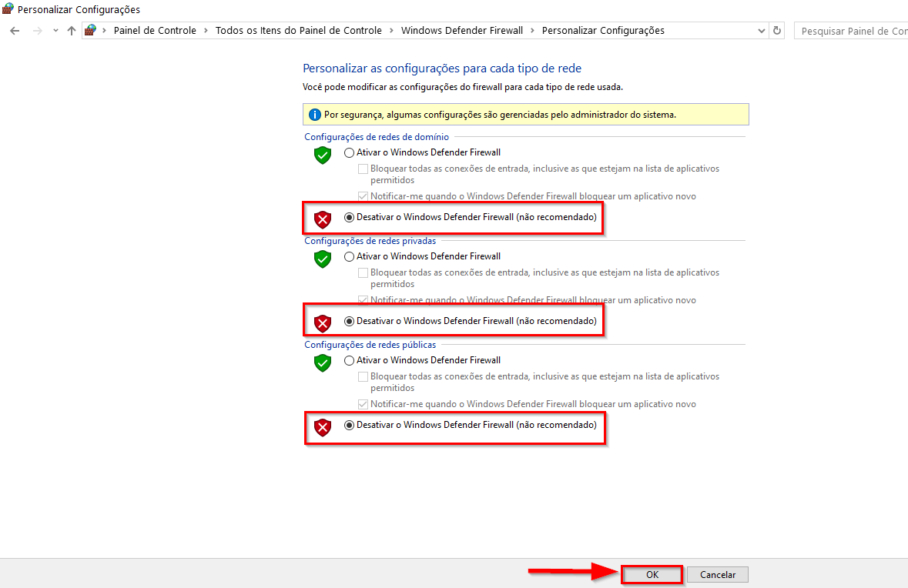Check Bloquear todas as conexões for public networks
908x588 pixels.
tap(363, 377)
